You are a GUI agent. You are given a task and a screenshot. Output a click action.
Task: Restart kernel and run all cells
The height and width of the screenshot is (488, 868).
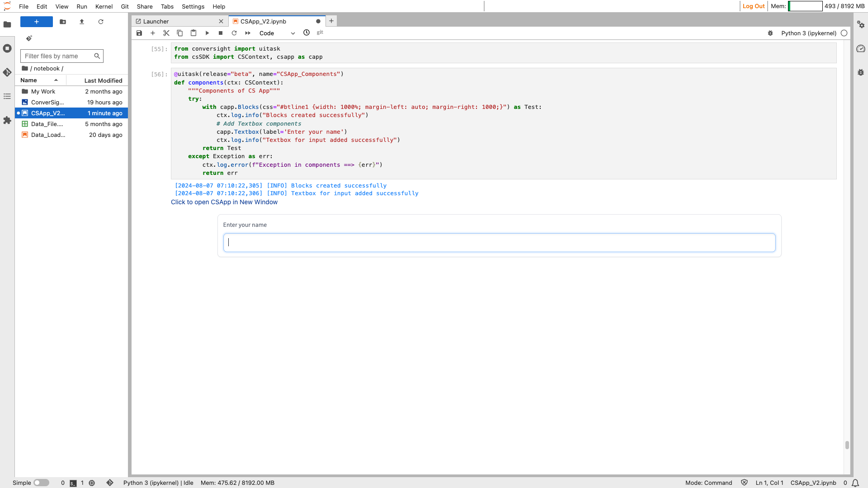point(248,33)
